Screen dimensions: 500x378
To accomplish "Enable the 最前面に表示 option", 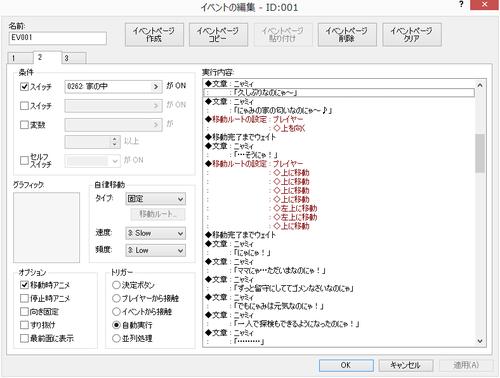I will point(24,338).
